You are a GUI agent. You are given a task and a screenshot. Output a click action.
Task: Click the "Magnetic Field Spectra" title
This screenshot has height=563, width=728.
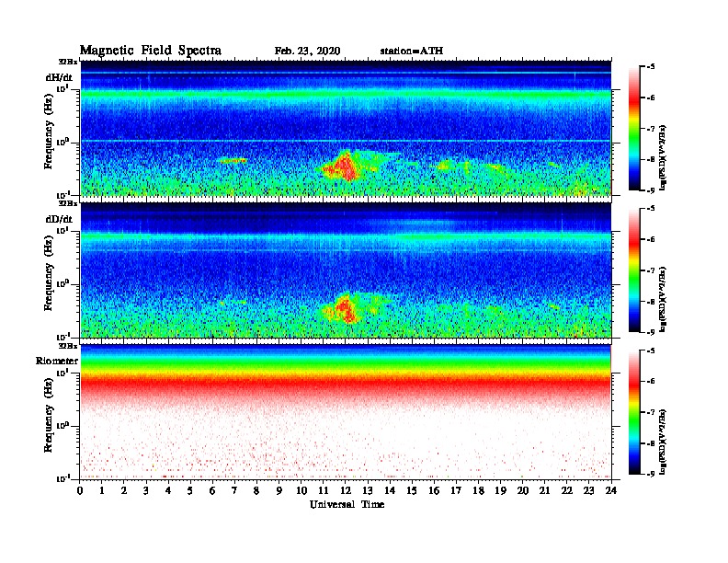point(151,51)
